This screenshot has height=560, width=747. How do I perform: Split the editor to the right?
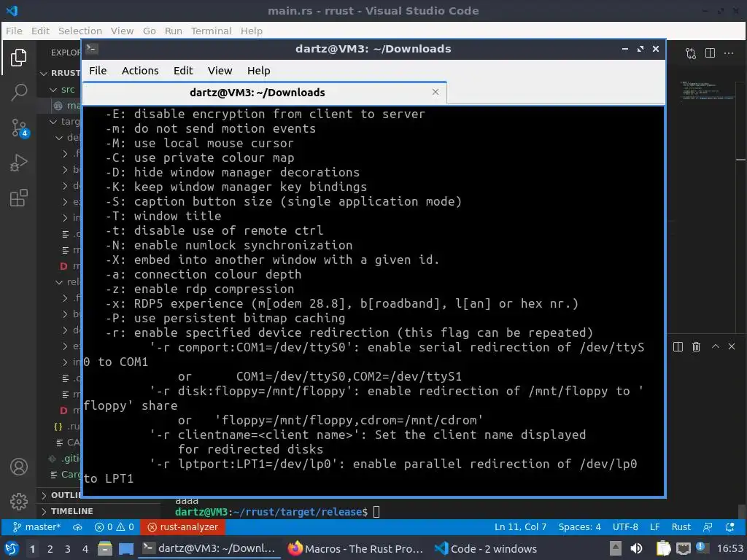[710, 52]
